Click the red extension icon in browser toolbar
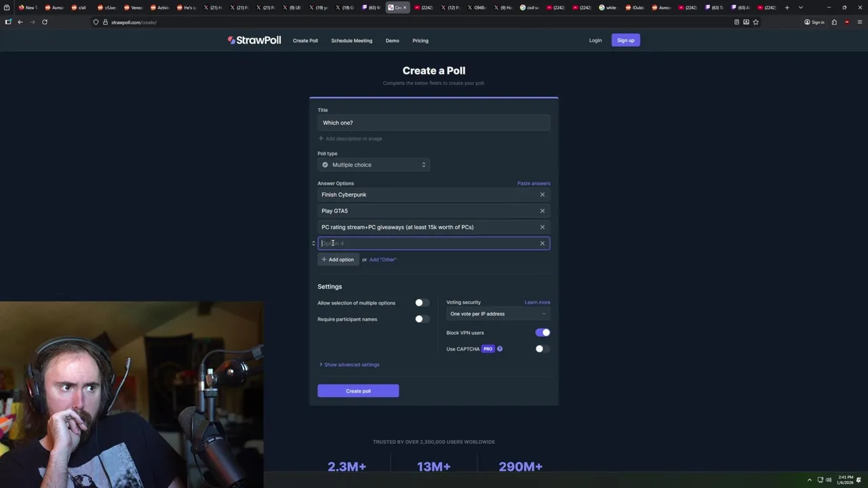The height and width of the screenshot is (488, 868). pyautogui.click(x=846, y=22)
